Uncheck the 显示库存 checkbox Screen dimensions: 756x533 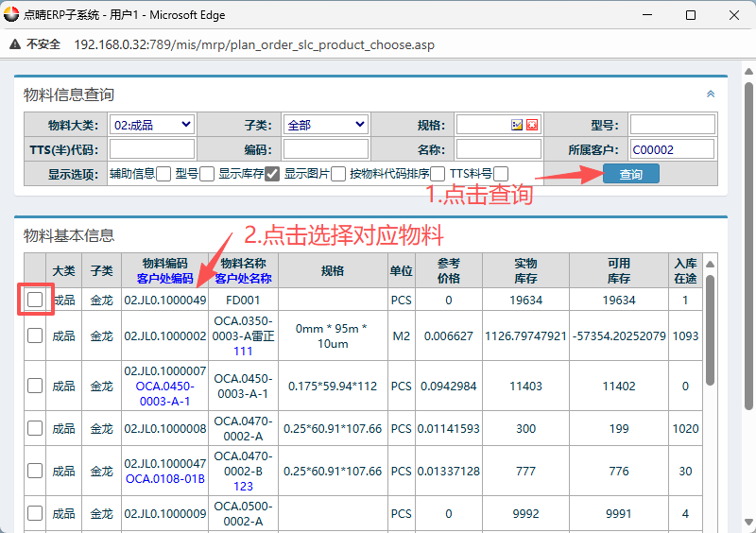tap(272, 174)
